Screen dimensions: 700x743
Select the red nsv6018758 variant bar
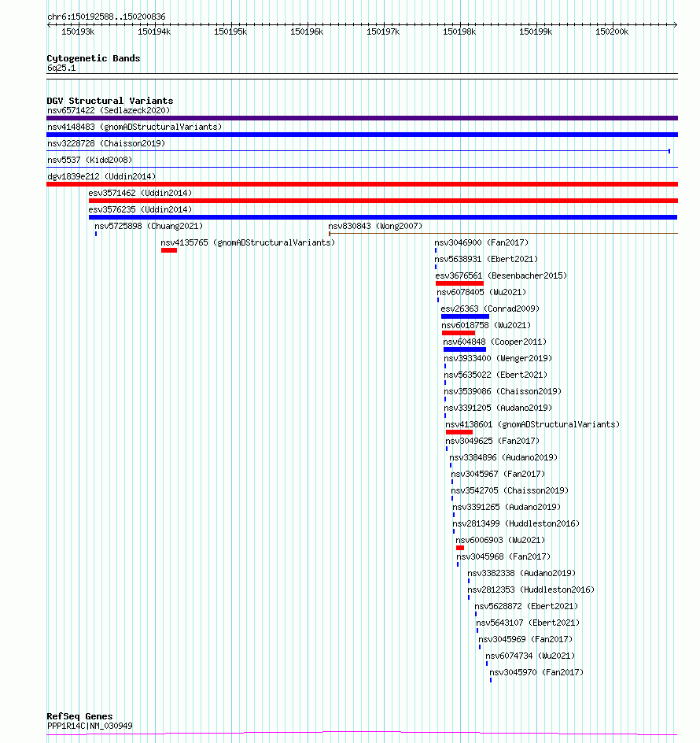point(459,333)
